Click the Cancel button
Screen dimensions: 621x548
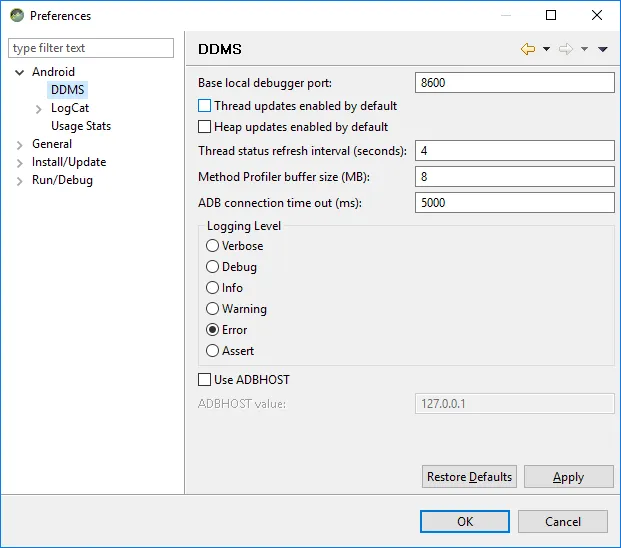[563, 521]
